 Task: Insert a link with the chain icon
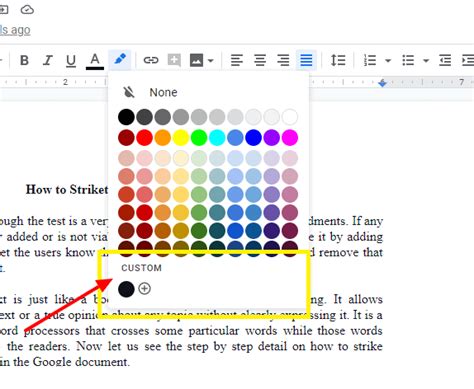151,60
